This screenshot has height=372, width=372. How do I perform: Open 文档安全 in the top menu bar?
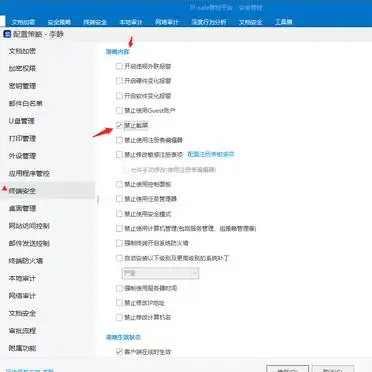(x=250, y=22)
